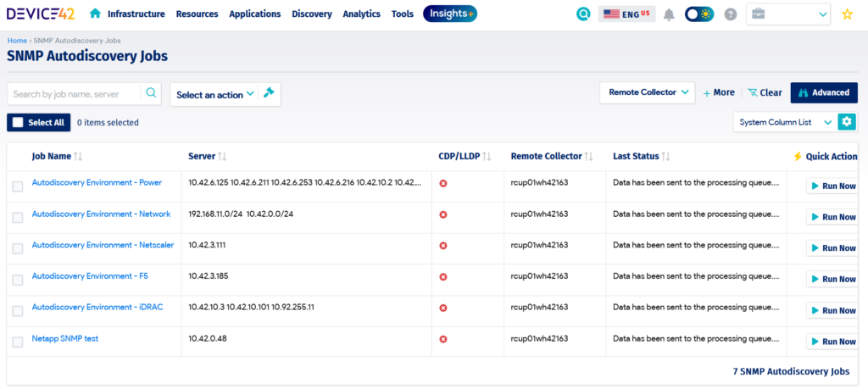
Task: Click the Quick Action lightning header
Action: pyautogui.click(x=826, y=157)
